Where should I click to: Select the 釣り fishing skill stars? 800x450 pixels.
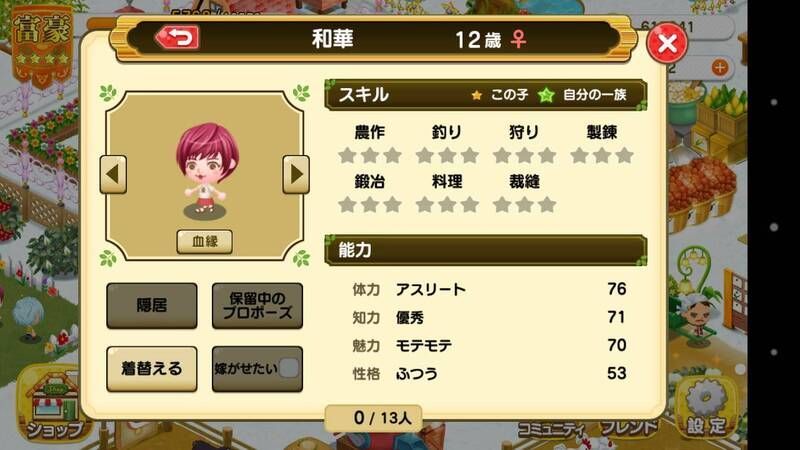click(x=447, y=156)
